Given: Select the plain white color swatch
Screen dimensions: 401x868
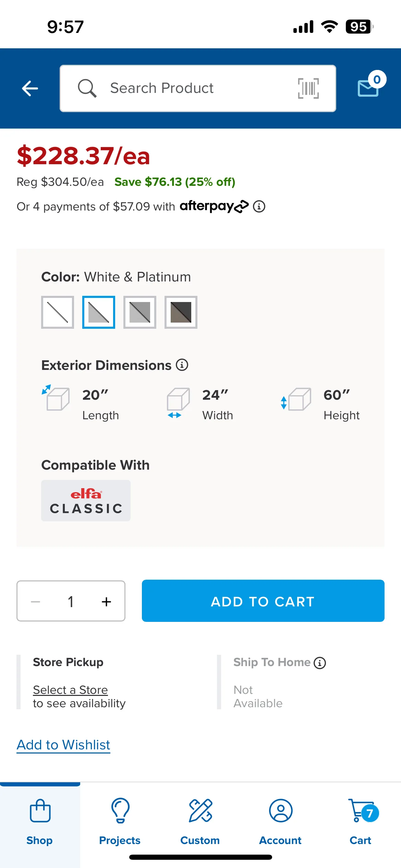Looking at the screenshot, I should click(x=58, y=312).
